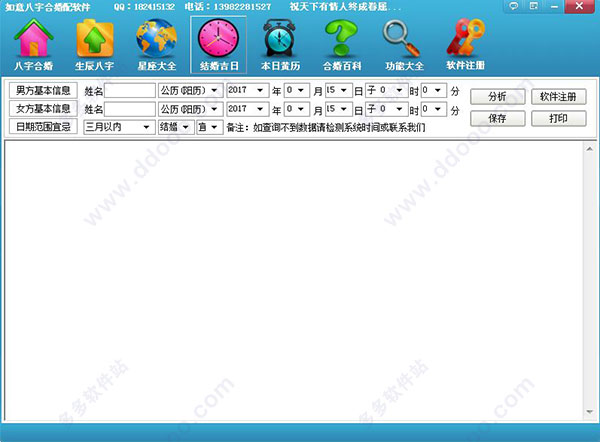Select the 结婚吉日 clock icon

coord(218,45)
